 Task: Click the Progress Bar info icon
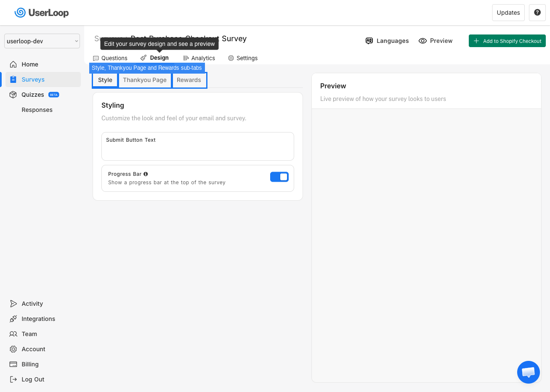[146, 174]
